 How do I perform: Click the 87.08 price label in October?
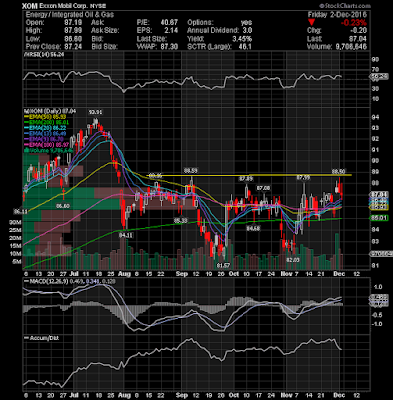(x=263, y=188)
